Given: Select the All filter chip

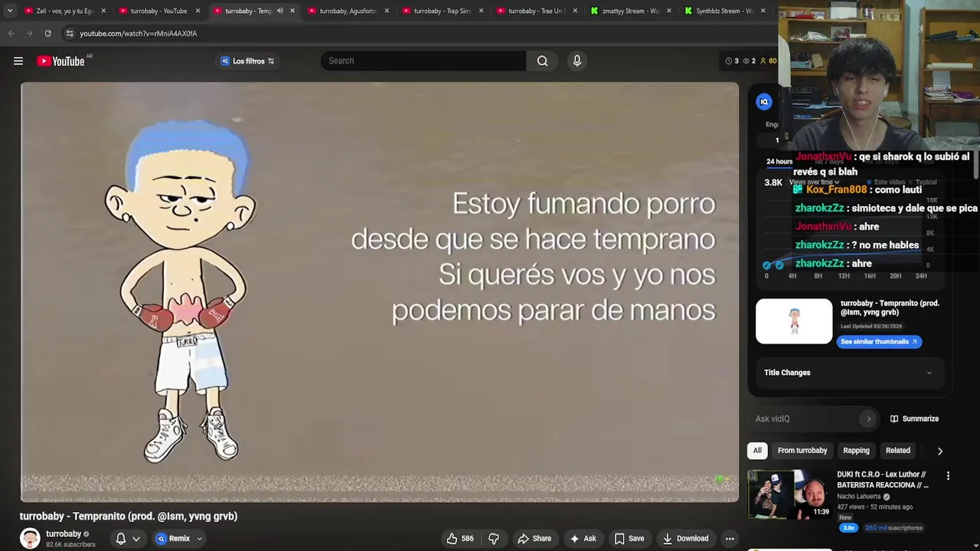Looking at the screenshot, I should 757,451.
